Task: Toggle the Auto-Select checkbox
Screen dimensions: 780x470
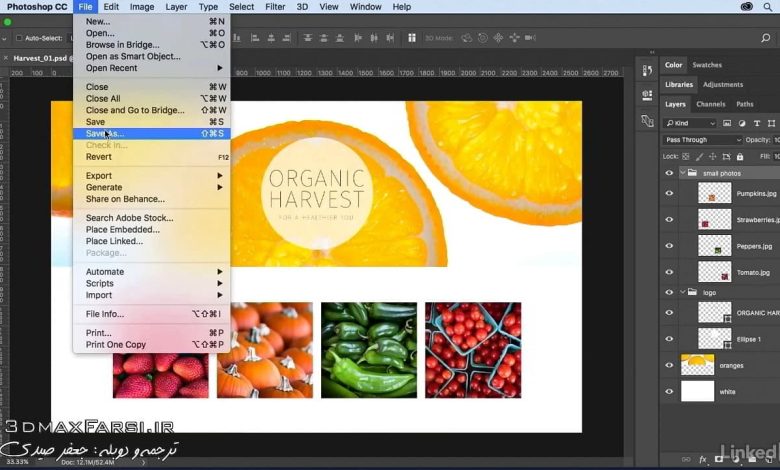Action: pyautogui.click(x=19, y=38)
